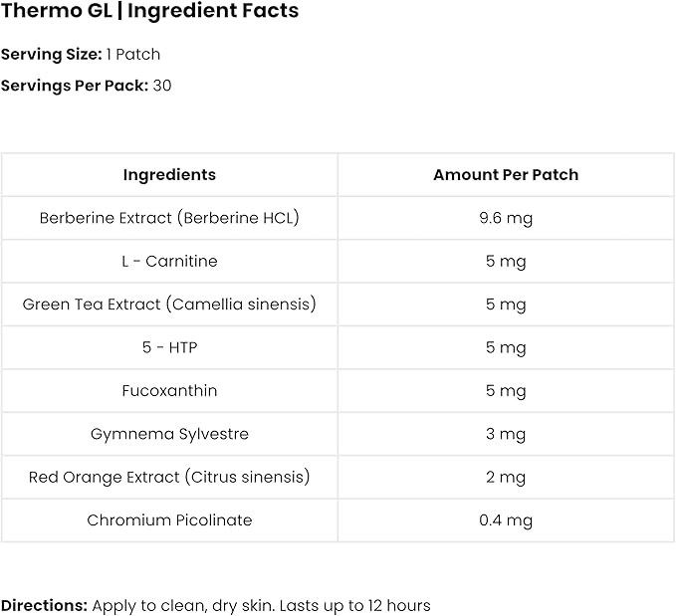Select the Amount Per Patch column header

click(x=506, y=174)
